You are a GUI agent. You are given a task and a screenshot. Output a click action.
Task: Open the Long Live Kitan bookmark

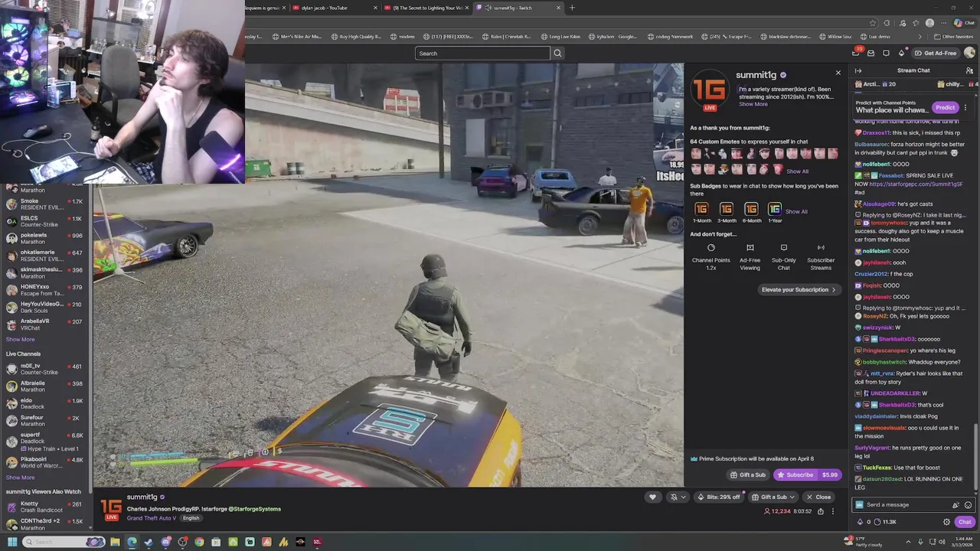pos(560,36)
